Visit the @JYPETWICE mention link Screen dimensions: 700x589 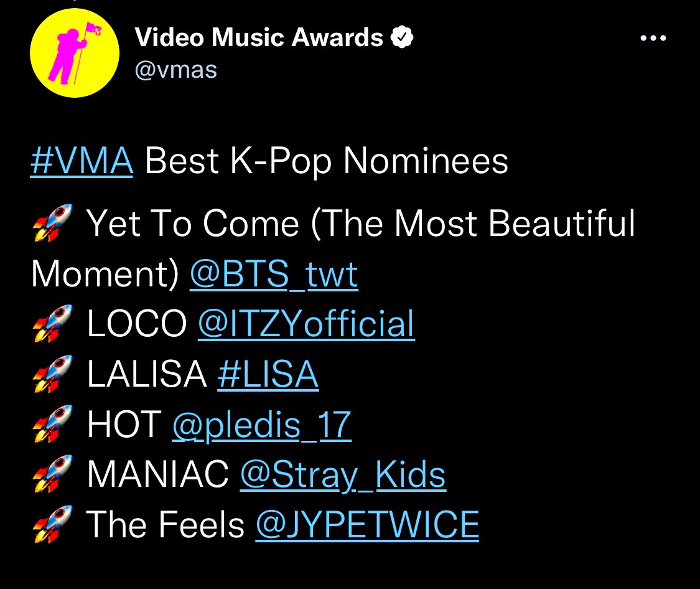tap(367, 525)
